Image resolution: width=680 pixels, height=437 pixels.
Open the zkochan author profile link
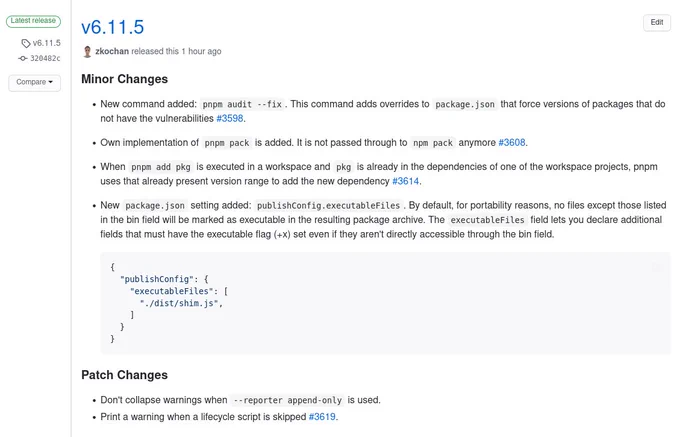point(112,51)
